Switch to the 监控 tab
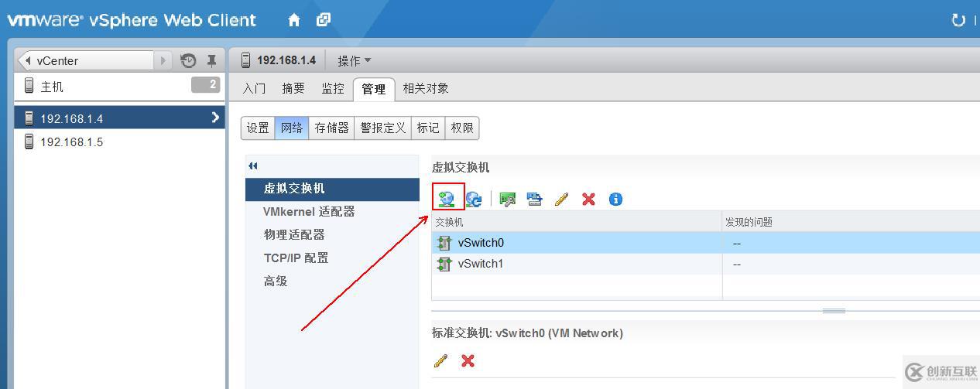Screen dimensions: 980x389 333,88
